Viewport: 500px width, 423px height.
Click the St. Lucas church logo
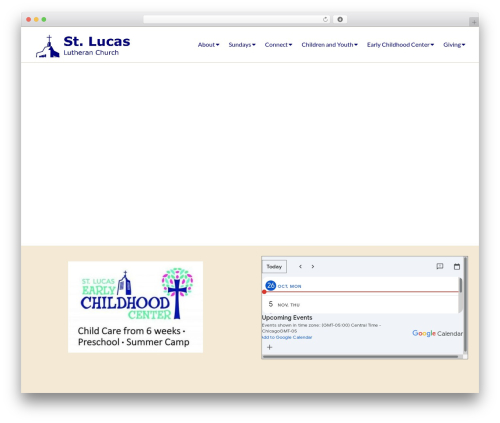click(x=47, y=46)
